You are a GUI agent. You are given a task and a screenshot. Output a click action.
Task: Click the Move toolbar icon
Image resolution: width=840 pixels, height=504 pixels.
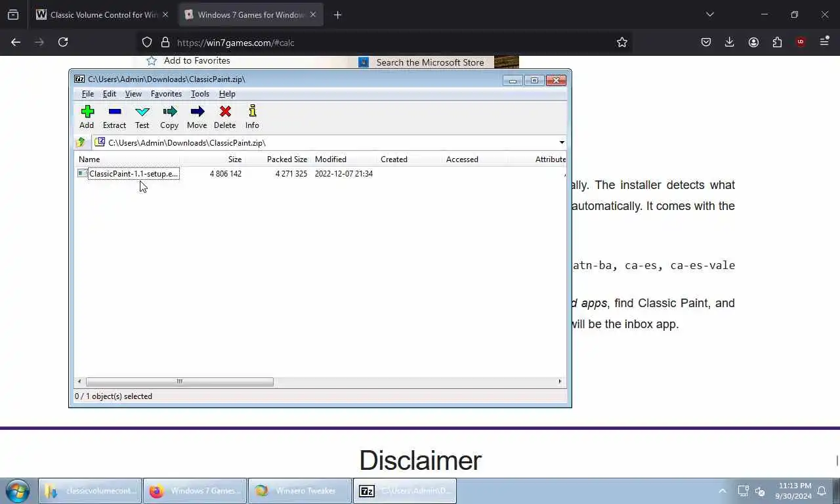click(197, 117)
